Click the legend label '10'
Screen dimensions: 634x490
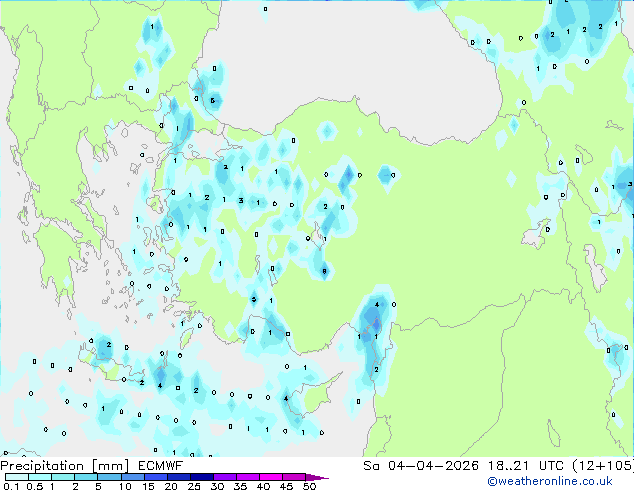point(125,486)
